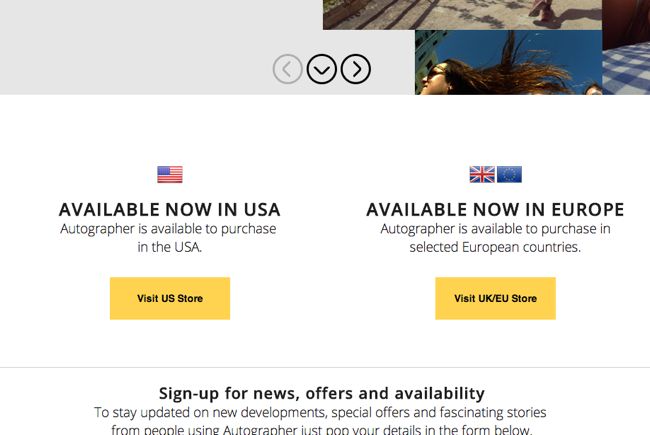Click the Sign-up for news heading

tap(322, 393)
